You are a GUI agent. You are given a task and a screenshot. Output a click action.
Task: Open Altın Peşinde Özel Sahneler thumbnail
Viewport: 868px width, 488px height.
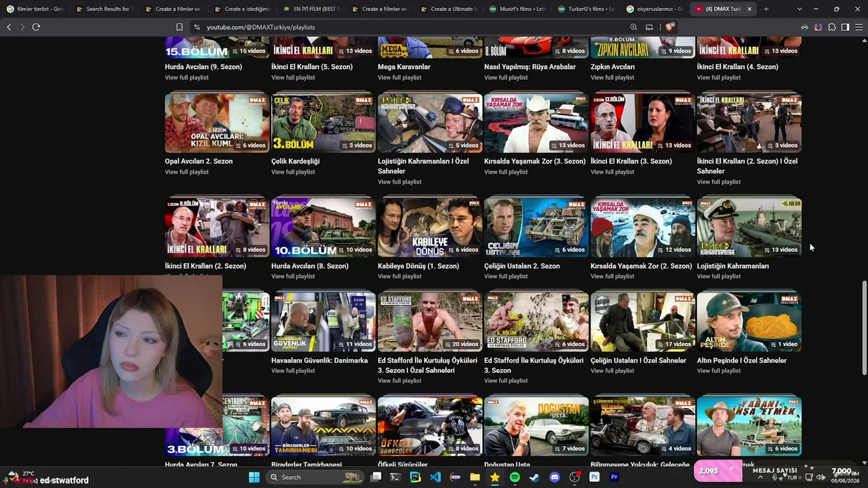coord(749,322)
